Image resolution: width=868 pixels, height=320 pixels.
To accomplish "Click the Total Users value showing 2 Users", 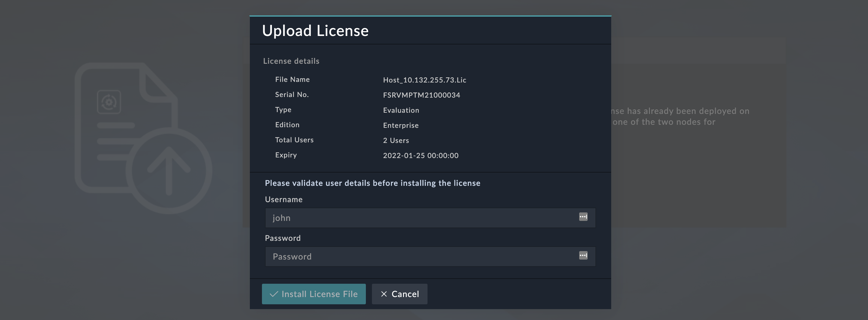I will click(396, 141).
